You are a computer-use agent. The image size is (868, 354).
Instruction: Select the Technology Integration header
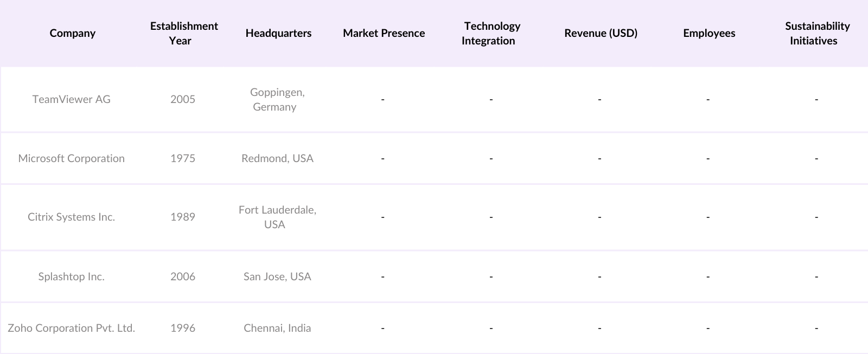pos(491,33)
